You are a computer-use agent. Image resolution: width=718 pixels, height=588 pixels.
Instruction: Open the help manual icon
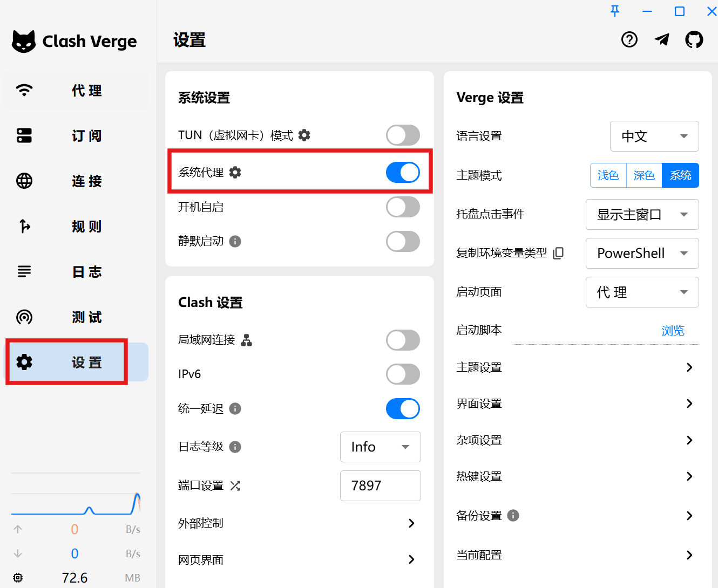629,39
